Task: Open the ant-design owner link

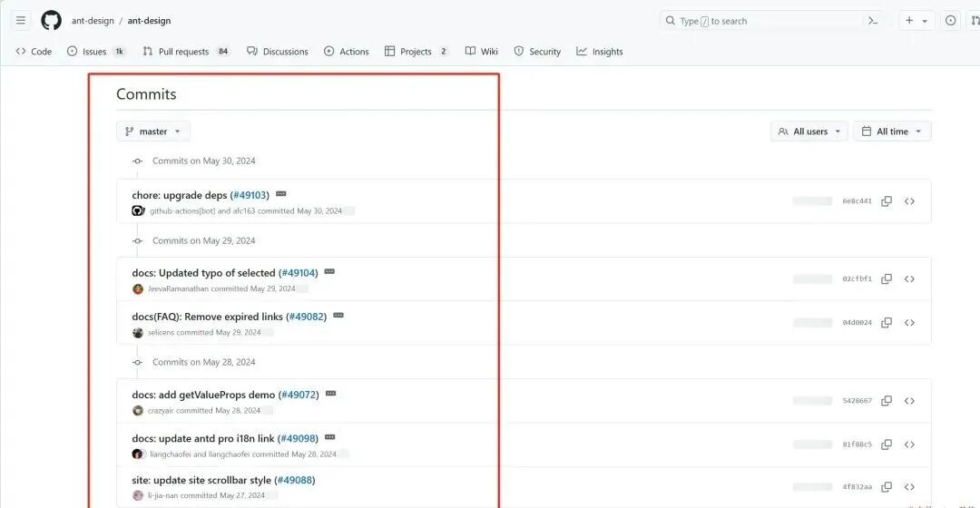Action: [x=93, y=21]
